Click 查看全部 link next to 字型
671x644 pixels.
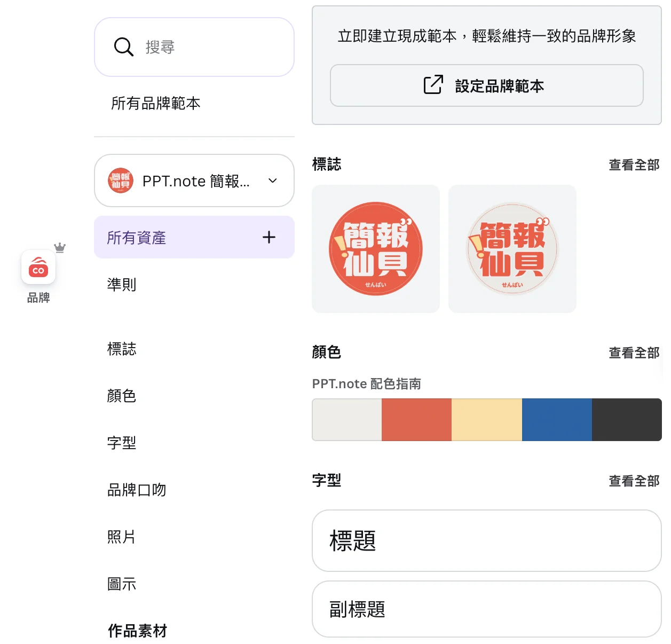click(x=634, y=481)
